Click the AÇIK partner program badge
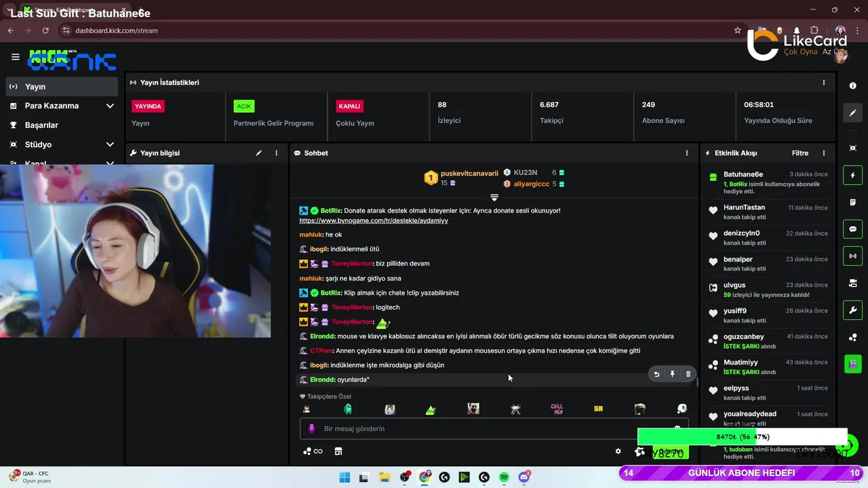The width and height of the screenshot is (868, 488). tap(244, 106)
